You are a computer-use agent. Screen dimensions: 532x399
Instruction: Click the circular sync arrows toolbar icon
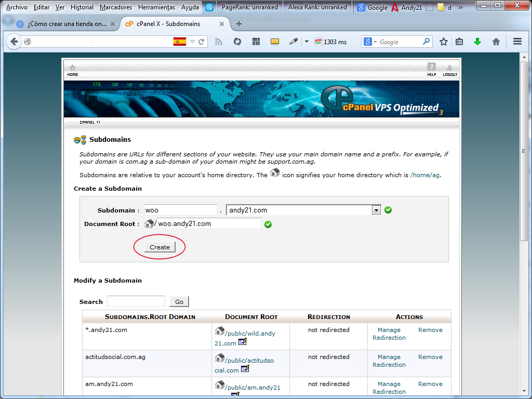(x=237, y=42)
